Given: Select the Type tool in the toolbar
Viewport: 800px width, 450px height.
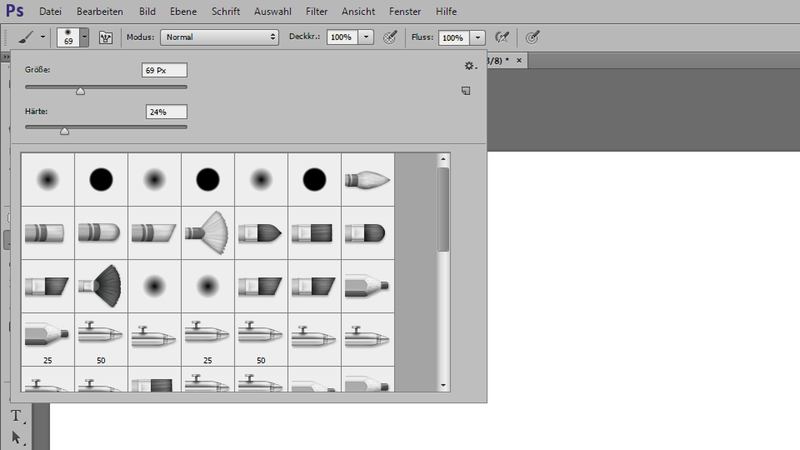Looking at the screenshot, I should click(x=16, y=416).
